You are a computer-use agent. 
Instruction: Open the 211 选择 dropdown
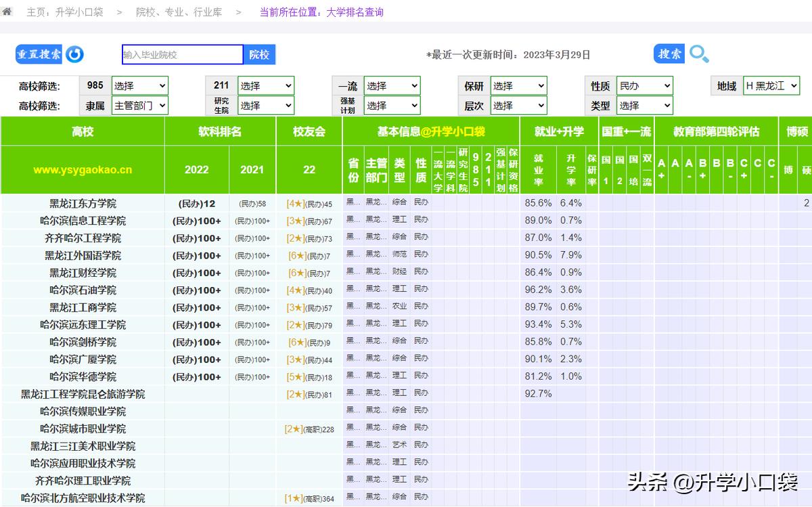pos(266,85)
